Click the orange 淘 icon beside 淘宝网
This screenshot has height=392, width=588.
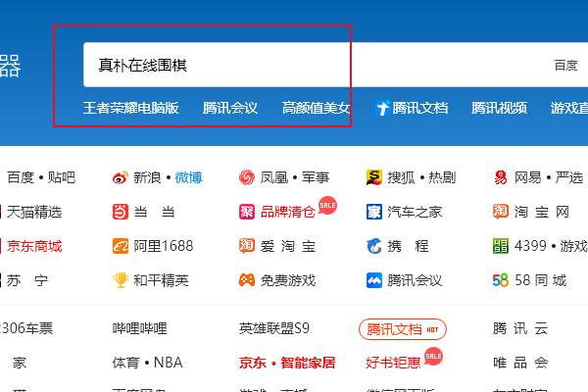(x=501, y=212)
